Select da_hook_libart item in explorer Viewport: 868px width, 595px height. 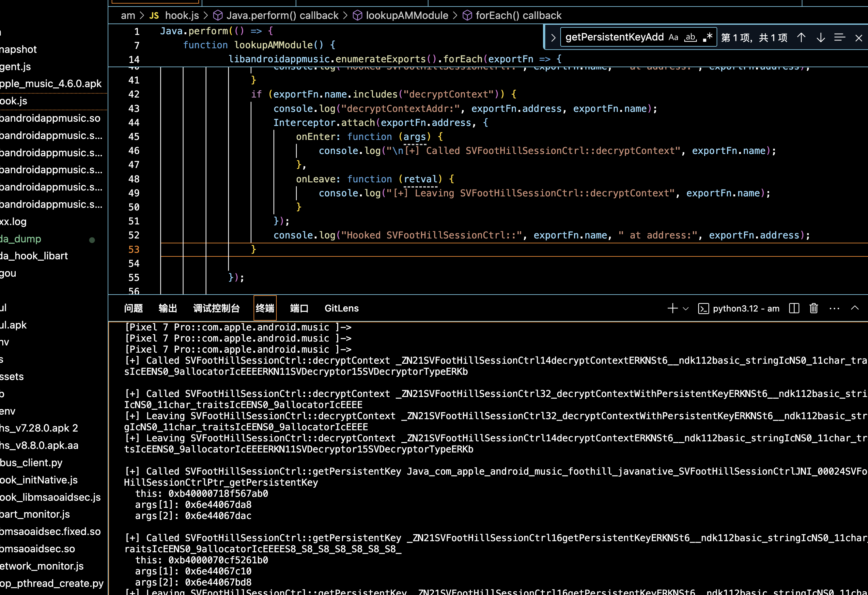pyautogui.click(x=34, y=256)
